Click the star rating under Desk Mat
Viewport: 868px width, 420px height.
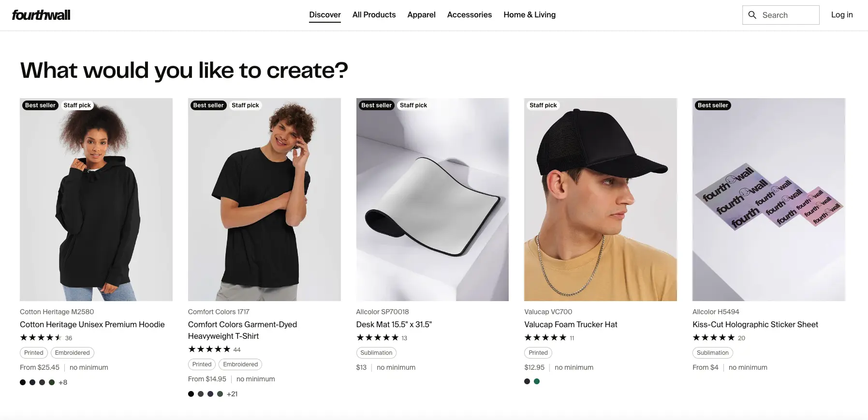coord(377,338)
